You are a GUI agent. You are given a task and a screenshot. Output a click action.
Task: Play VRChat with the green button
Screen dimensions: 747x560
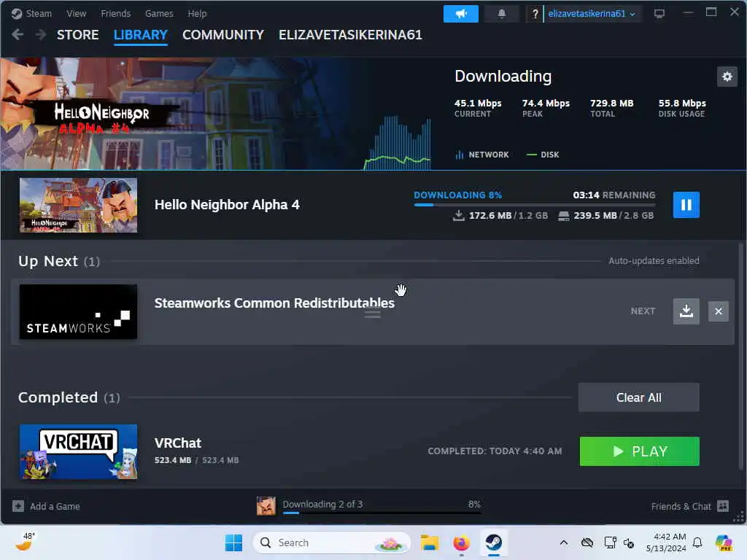pyautogui.click(x=639, y=451)
